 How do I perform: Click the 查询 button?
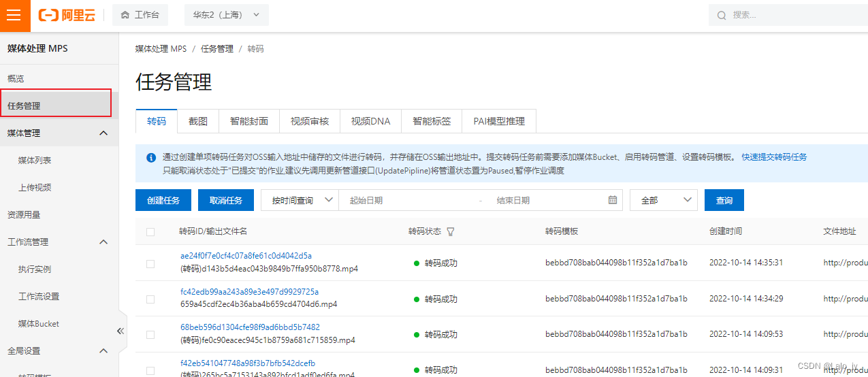tap(724, 200)
